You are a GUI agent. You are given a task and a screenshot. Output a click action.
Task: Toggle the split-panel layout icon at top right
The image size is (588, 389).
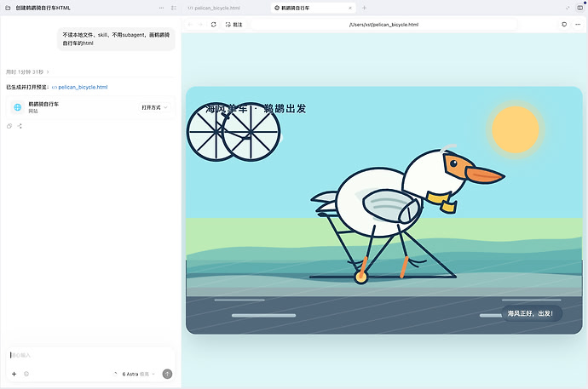tap(579, 8)
